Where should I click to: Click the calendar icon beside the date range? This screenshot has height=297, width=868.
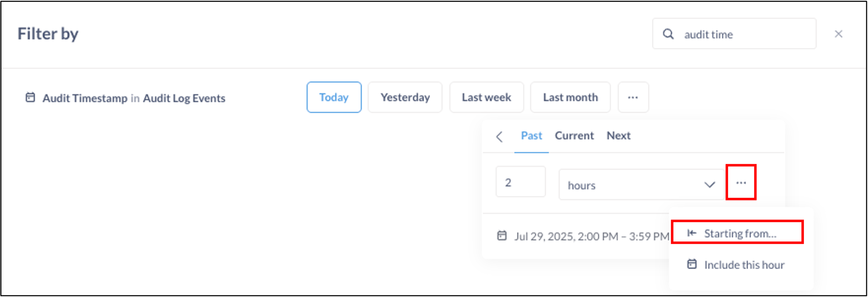pos(502,236)
